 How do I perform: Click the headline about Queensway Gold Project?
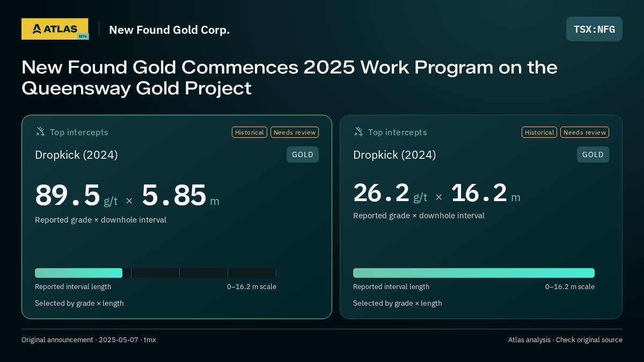point(289,77)
